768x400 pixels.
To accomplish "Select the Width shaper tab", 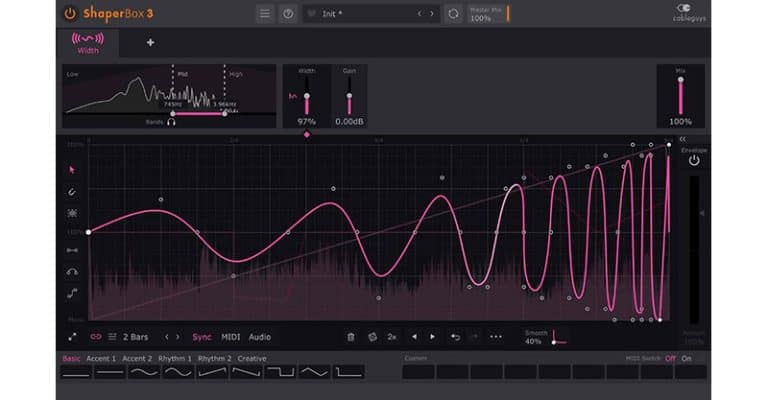I will pyautogui.click(x=88, y=43).
